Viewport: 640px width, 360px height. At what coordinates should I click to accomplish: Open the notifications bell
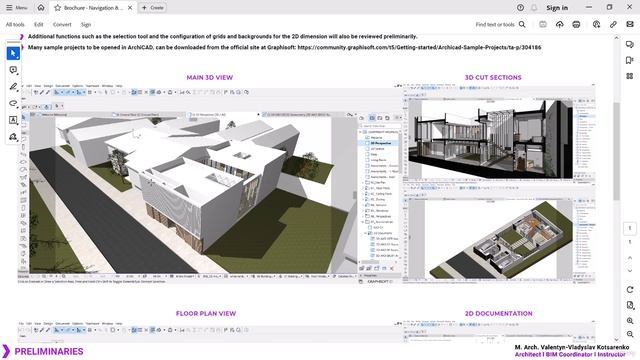pyautogui.click(x=534, y=7)
